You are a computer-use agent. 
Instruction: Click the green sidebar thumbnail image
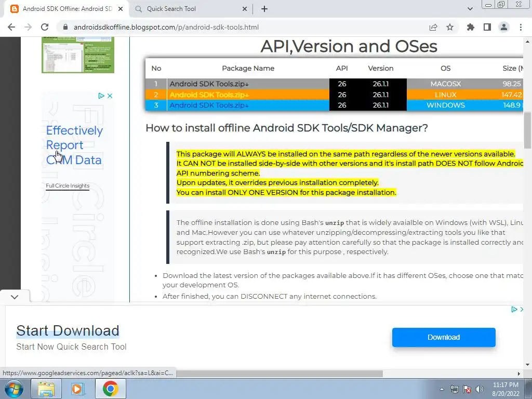pos(78,55)
